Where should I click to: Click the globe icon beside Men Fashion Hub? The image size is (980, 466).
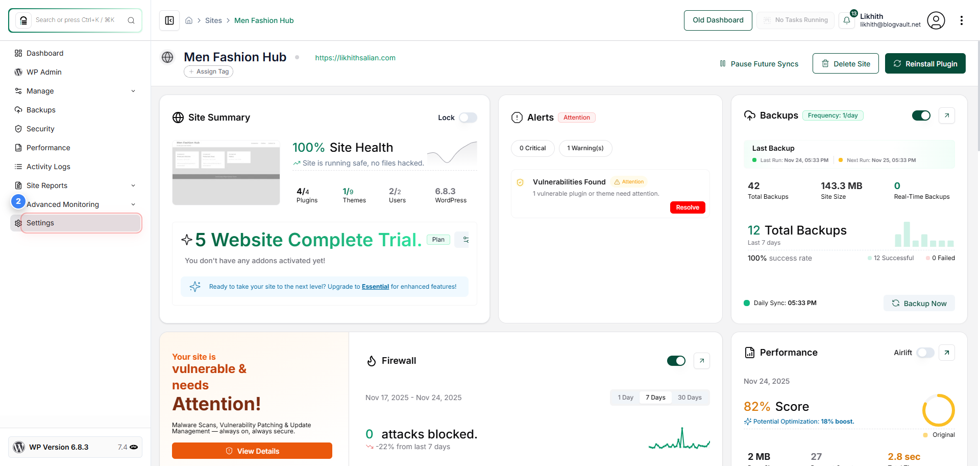pyautogui.click(x=167, y=57)
